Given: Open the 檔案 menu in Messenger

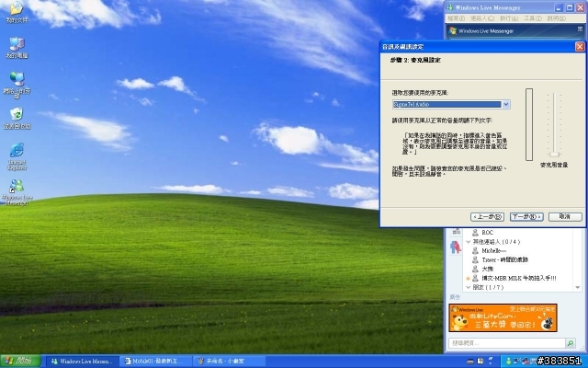Looking at the screenshot, I should tap(456, 18).
